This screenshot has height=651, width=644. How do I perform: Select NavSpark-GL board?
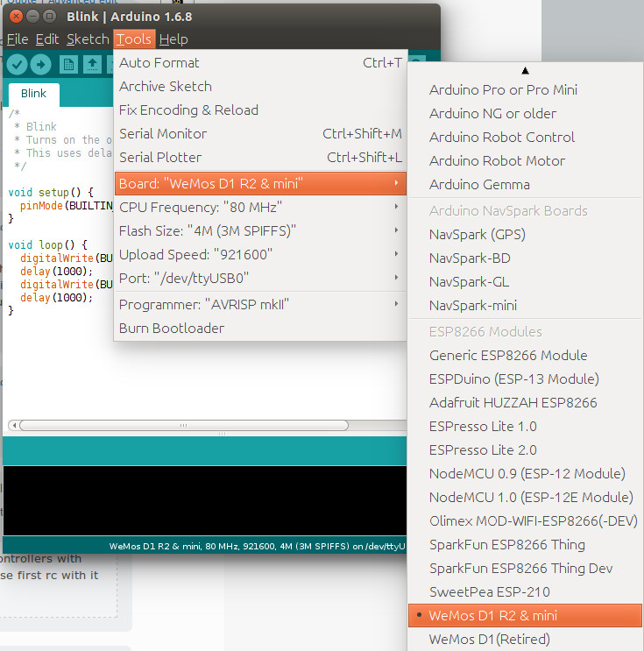coord(525,282)
